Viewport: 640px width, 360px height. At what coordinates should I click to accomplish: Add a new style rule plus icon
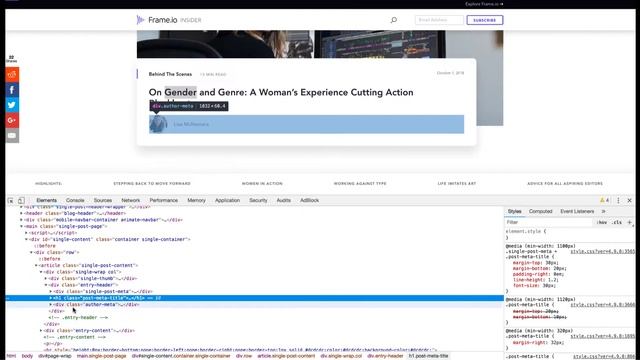click(x=629, y=222)
